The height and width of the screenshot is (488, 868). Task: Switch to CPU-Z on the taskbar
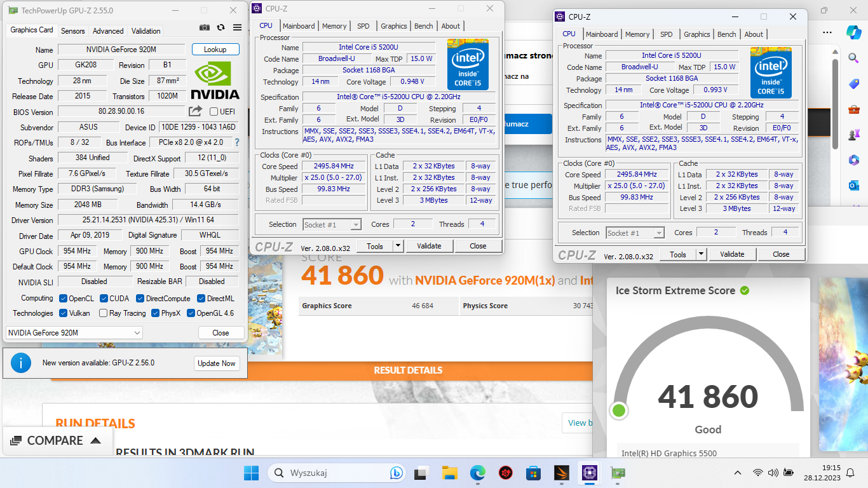pyautogui.click(x=589, y=473)
